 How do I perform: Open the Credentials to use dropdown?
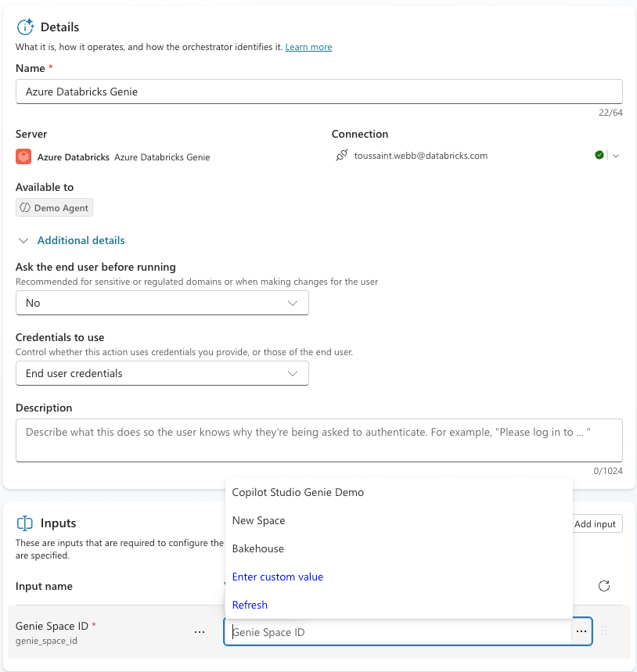(162, 374)
